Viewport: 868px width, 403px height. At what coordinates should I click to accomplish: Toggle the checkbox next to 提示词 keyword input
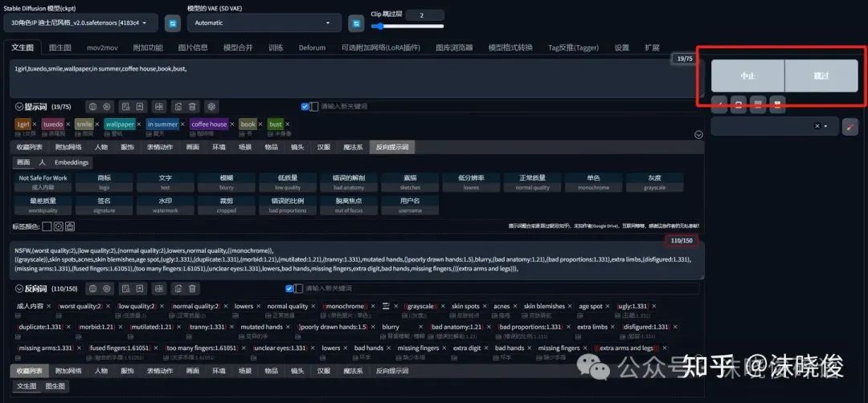(x=305, y=106)
